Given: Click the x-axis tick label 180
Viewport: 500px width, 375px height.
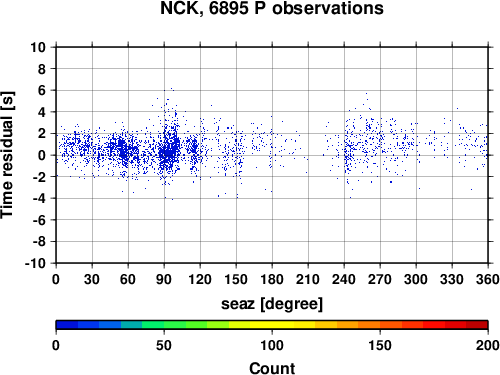Looking at the screenshot, I should pos(272,279).
